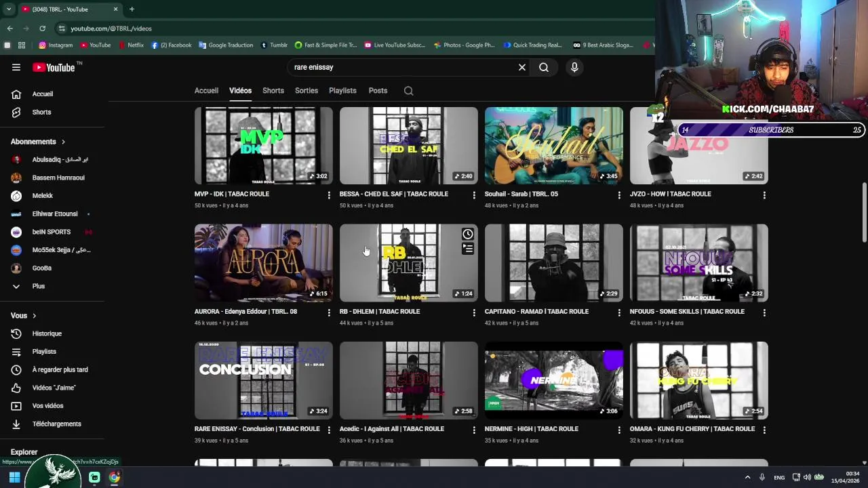The height and width of the screenshot is (488, 868).
Task: Open Quick Trading bookmark
Action: [533, 45]
